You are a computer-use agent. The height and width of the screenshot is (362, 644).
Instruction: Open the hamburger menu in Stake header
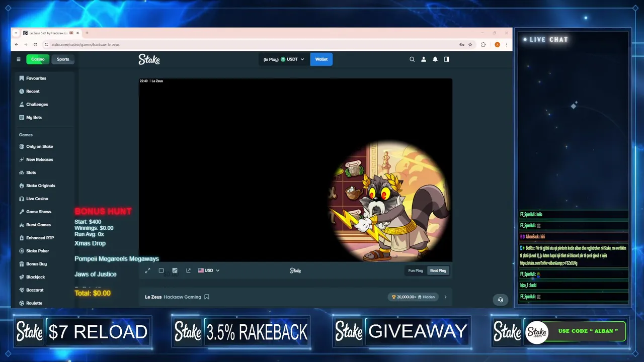coord(19,59)
